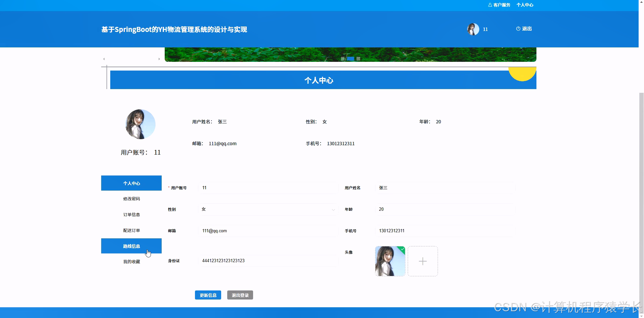Click the circular profile photo of 张三

140,124
